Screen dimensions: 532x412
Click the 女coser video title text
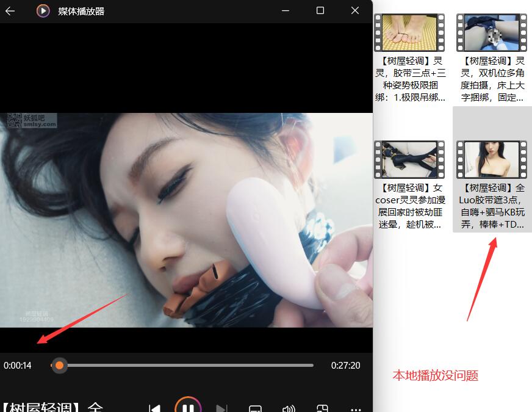409,207
